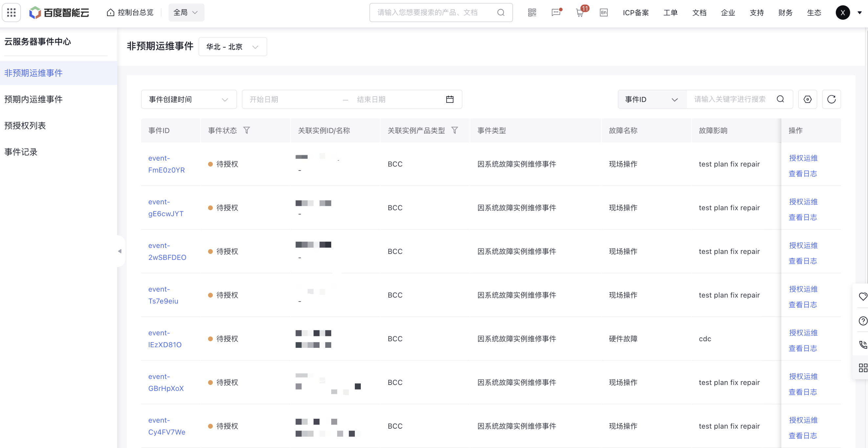
Task: Open ICP备案 in top navigation
Action: point(636,12)
